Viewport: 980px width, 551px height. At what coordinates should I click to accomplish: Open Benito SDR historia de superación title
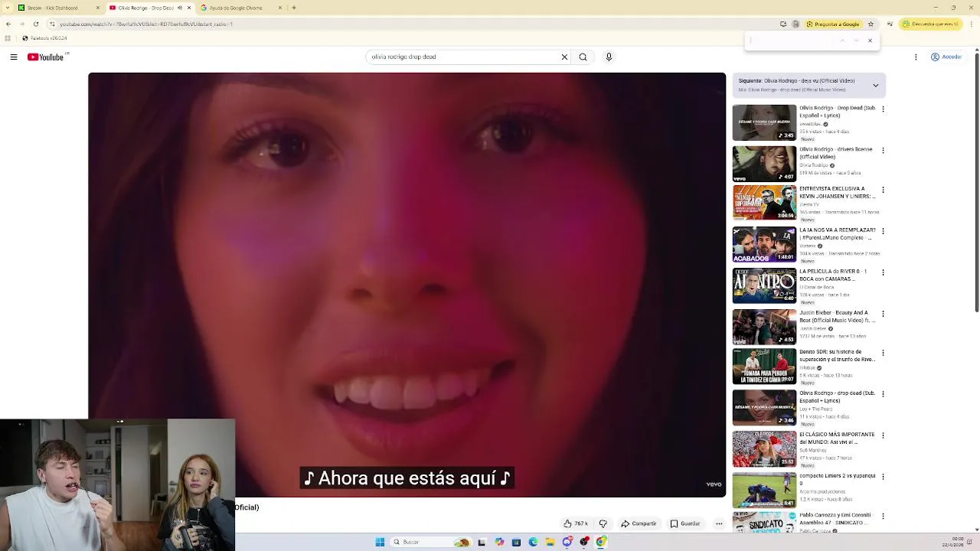tap(837, 356)
